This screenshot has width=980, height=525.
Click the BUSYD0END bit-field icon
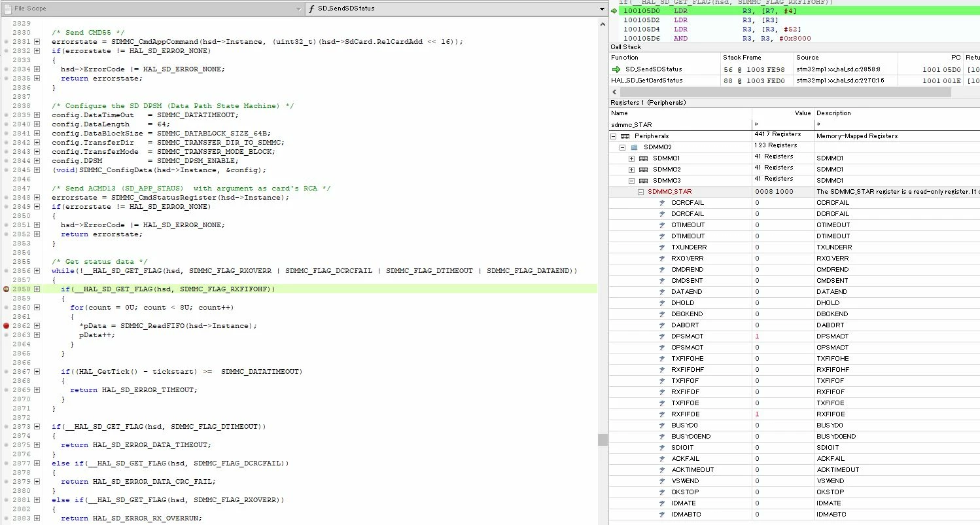[x=663, y=437]
